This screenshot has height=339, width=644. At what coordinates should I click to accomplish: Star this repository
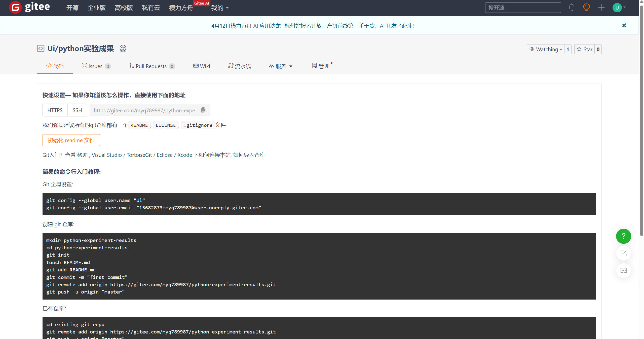584,49
